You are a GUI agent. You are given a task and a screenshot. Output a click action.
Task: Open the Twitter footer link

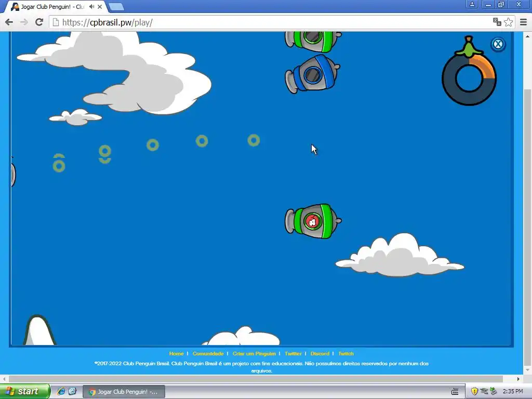293,353
